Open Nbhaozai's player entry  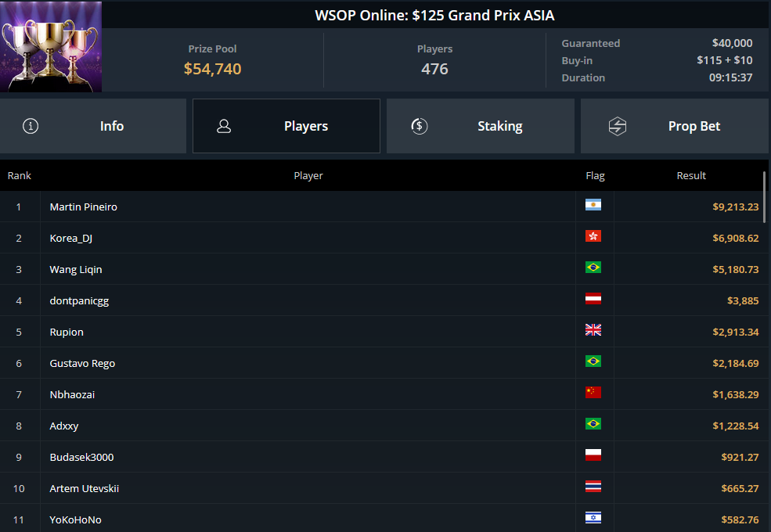[x=72, y=394]
